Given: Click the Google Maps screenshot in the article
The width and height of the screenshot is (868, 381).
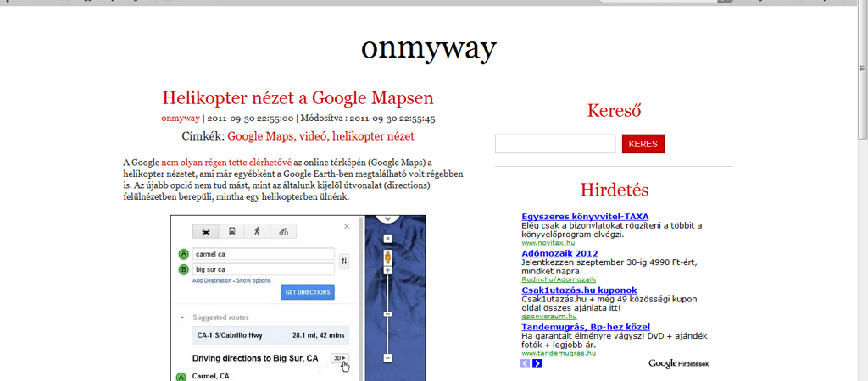Looking at the screenshot, I should pos(298,298).
